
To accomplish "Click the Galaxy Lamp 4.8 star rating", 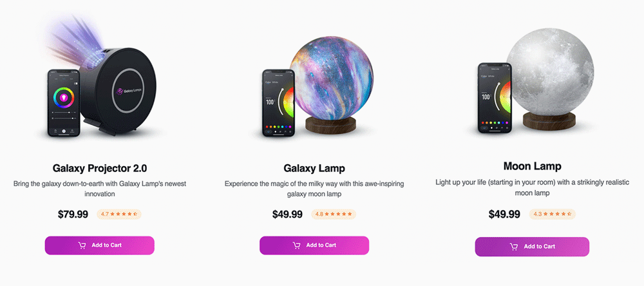I will coord(334,214).
